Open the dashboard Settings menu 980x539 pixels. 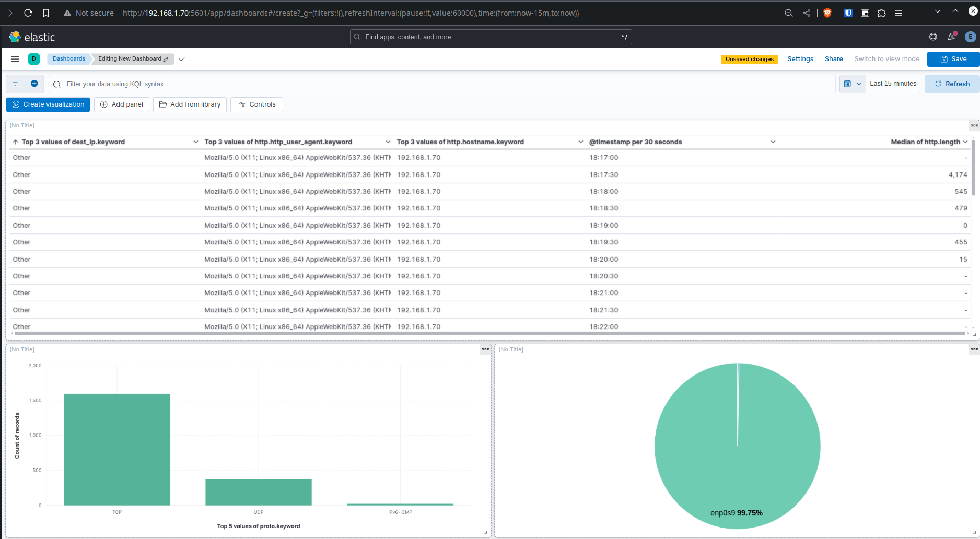tap(800, 59)
